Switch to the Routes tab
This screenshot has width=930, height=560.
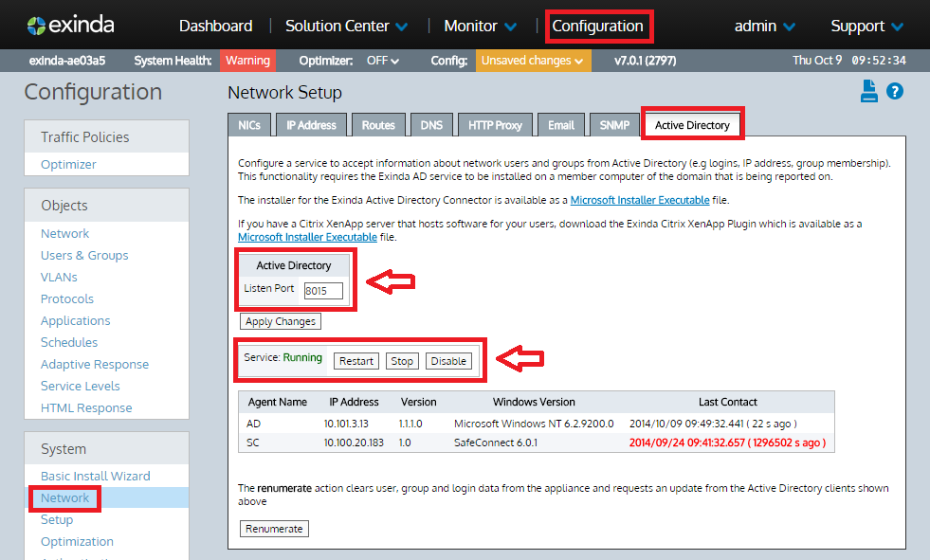click(x=378, y=125)
